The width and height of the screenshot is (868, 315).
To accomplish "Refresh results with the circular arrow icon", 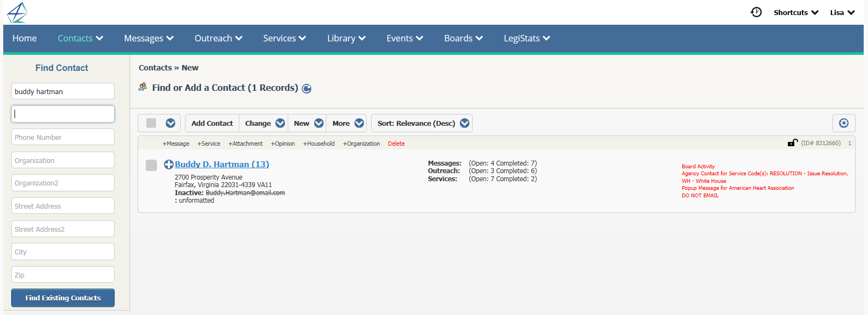I will 307,89.
